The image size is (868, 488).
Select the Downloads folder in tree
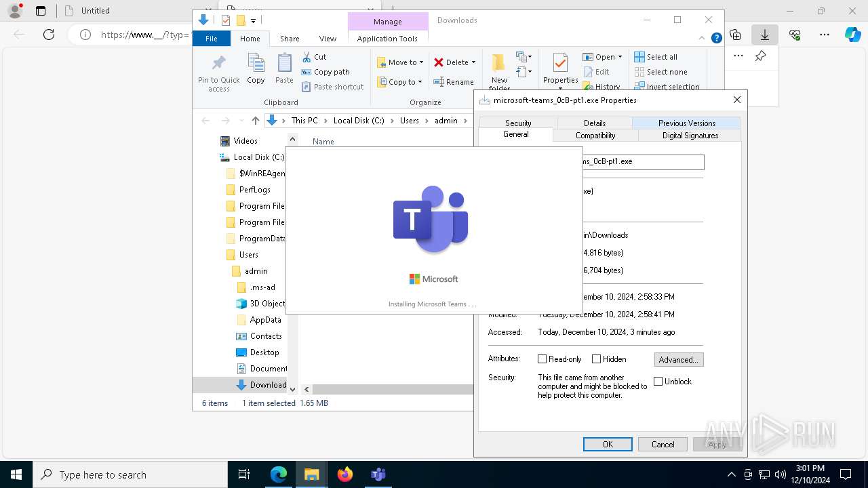point(261,384)
